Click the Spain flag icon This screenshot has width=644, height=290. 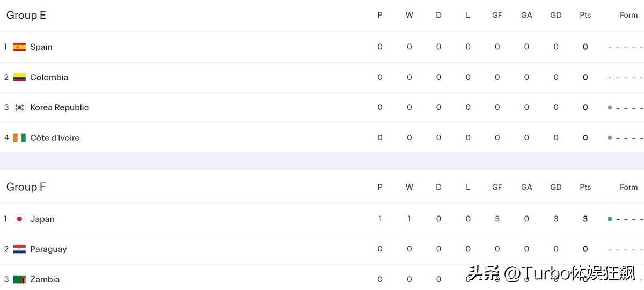click(19, 47)
